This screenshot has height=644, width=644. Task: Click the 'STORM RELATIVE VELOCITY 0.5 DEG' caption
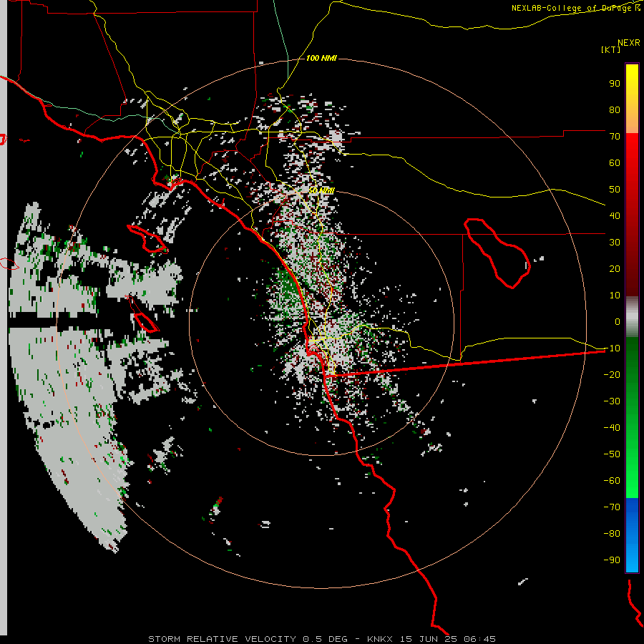(x=248, y=639)
